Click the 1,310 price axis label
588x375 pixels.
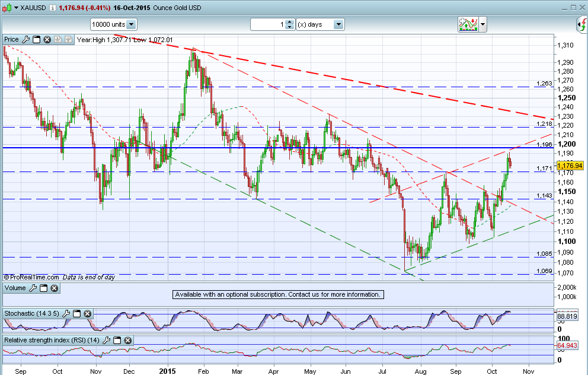click(565, 46)
